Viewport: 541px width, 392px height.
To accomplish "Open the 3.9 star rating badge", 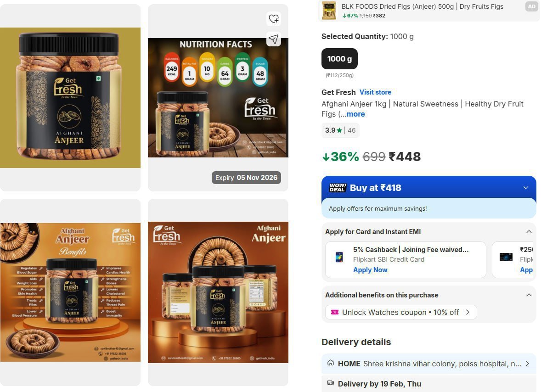I will (340, 130).
